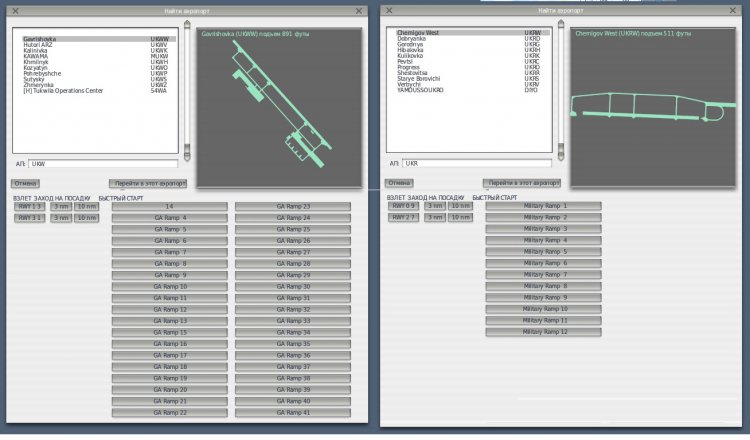Quick start at GA Ramp 22
750x440 pixels.
170,413
